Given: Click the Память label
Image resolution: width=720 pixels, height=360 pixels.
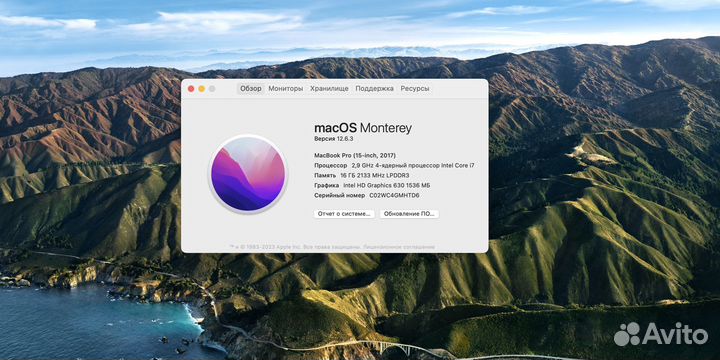Looking at the screenshot, I should pos(325,175).
